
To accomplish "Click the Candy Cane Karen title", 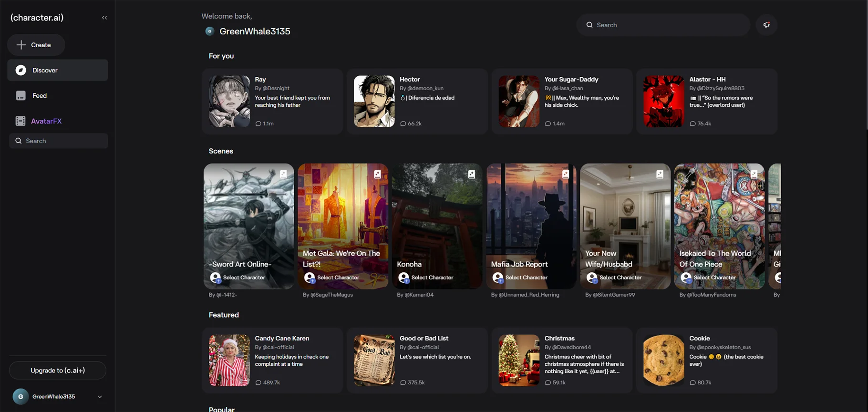I will [282, 338].
